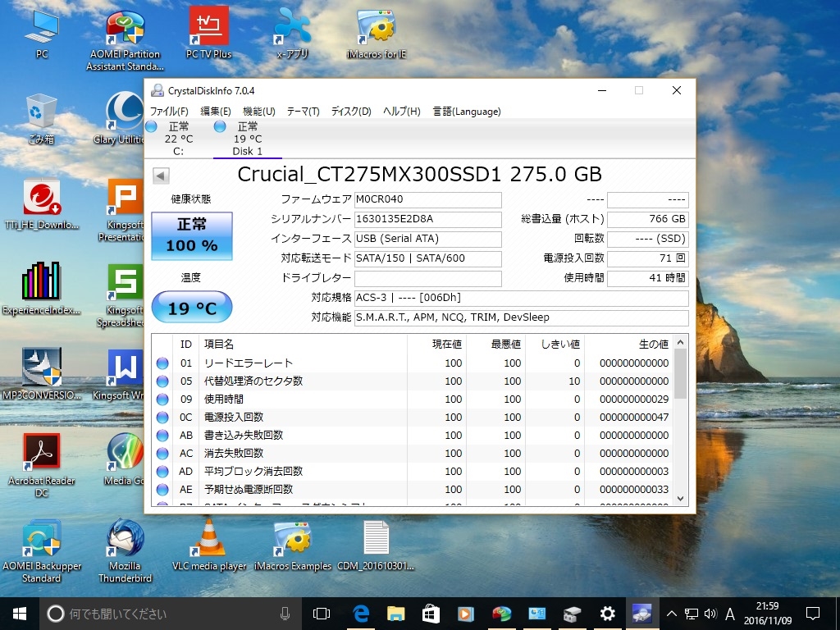Toggle the IME input mode A

pyautogui.click(x=729, y=614)
